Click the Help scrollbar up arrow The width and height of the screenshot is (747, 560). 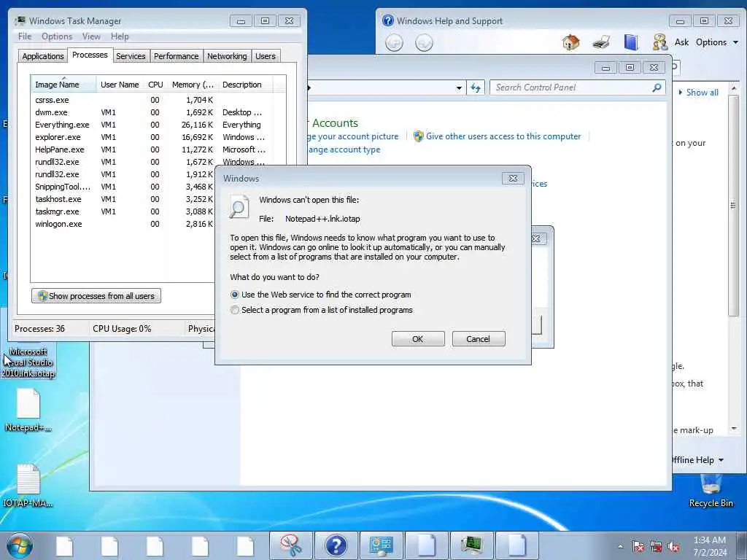734,88
